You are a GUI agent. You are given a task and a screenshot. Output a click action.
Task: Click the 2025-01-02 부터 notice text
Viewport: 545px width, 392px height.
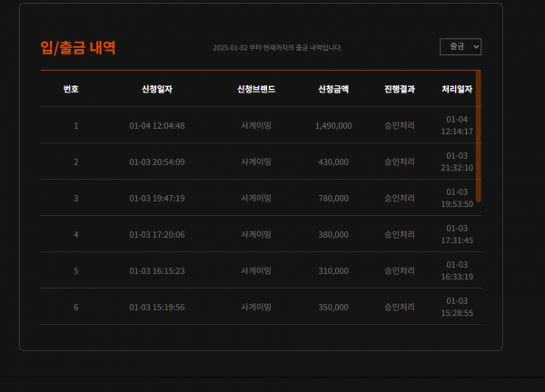278,47
